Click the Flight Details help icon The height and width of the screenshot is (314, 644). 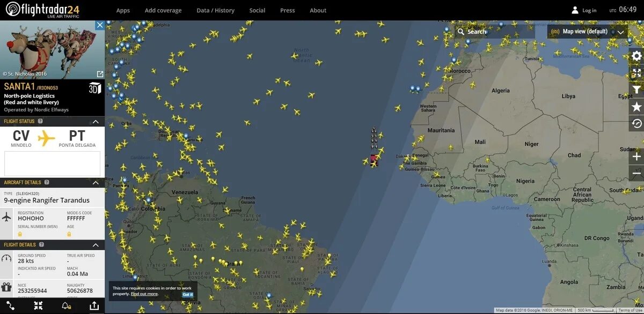coord(41,244)
